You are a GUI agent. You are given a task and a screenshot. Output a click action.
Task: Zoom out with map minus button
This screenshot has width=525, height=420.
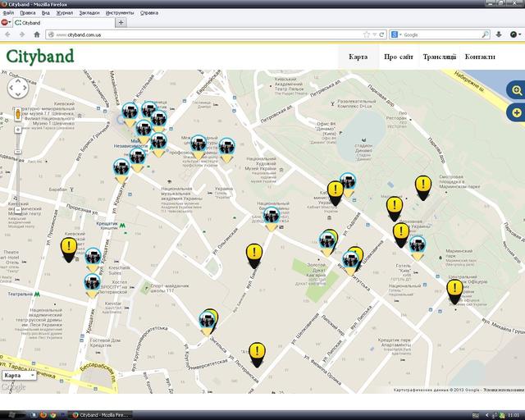18,210
